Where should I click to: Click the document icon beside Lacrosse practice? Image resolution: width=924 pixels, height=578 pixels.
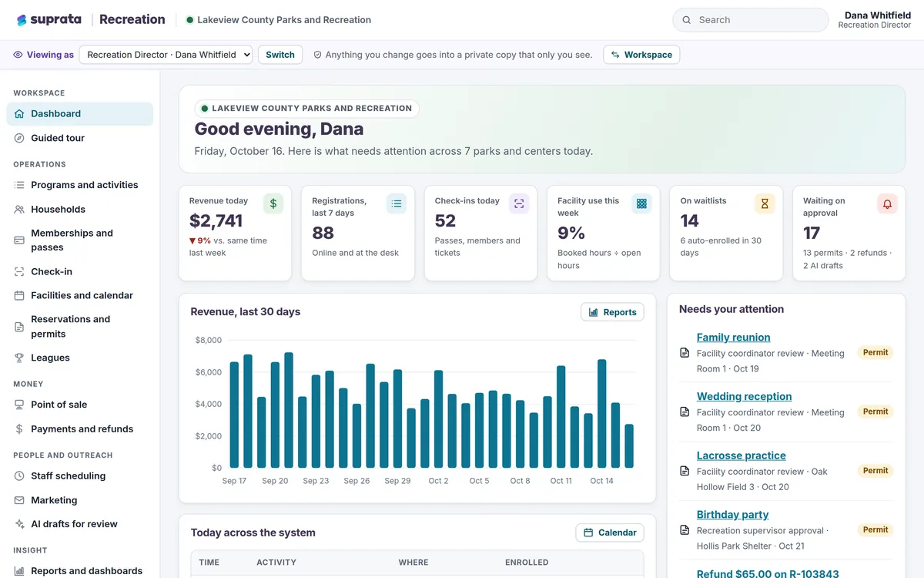[x=685, y=471]
